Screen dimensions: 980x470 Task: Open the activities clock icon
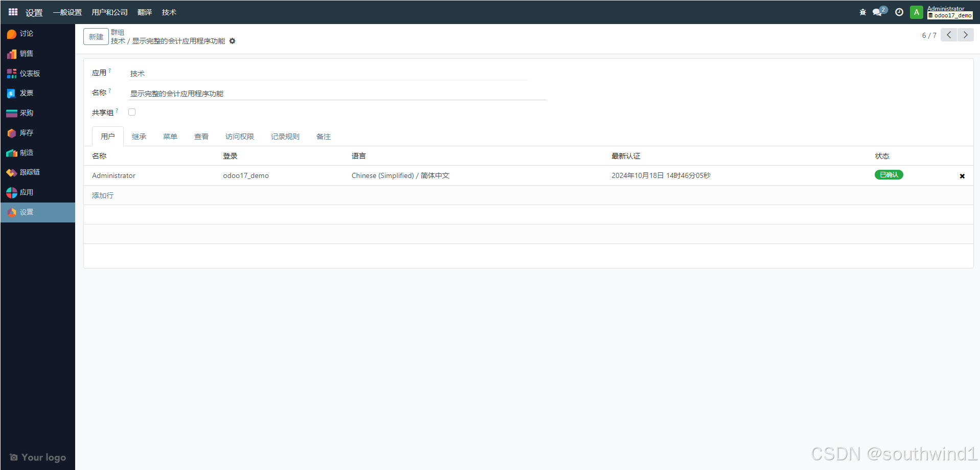(899, 12)
